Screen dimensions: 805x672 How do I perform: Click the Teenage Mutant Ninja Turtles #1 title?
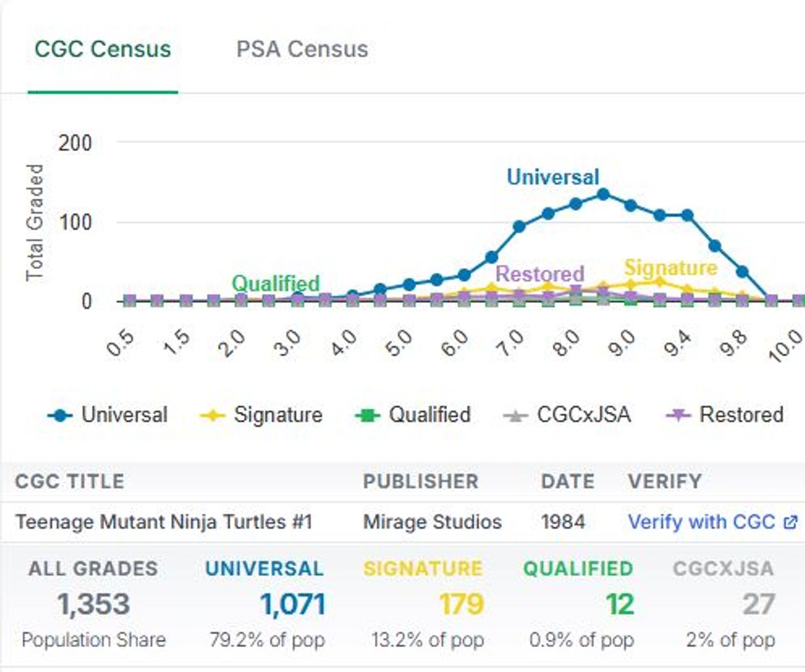coord(164,522)
